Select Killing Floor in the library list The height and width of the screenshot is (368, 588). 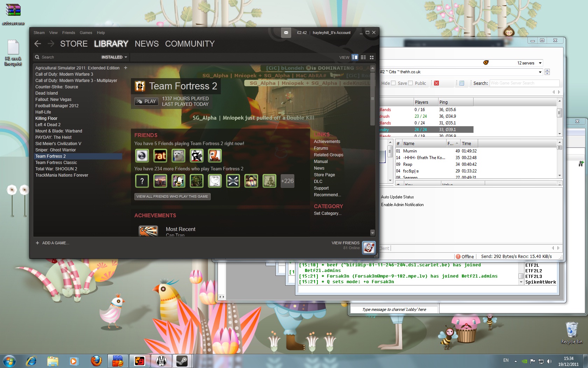coord(46,118)
